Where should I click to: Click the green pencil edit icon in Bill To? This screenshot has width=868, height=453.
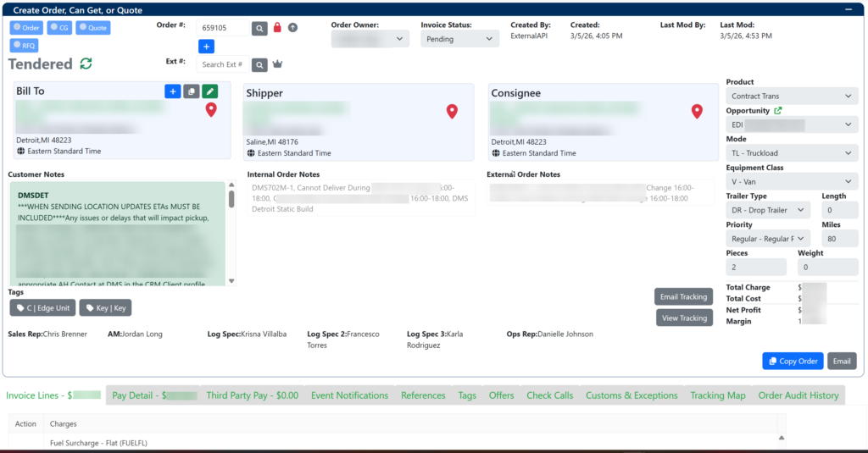click(x=209, y=91)
